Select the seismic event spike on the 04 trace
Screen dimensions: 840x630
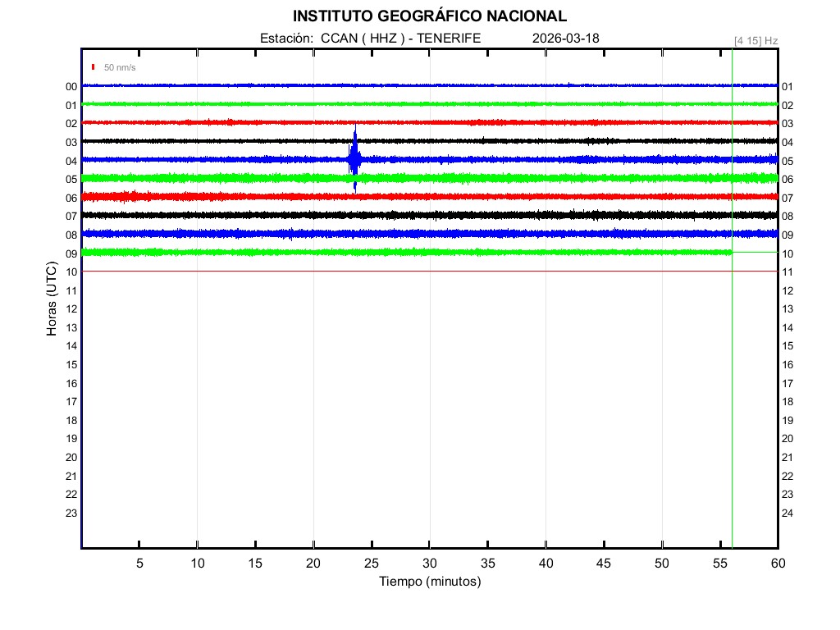[x=354, y=158]
